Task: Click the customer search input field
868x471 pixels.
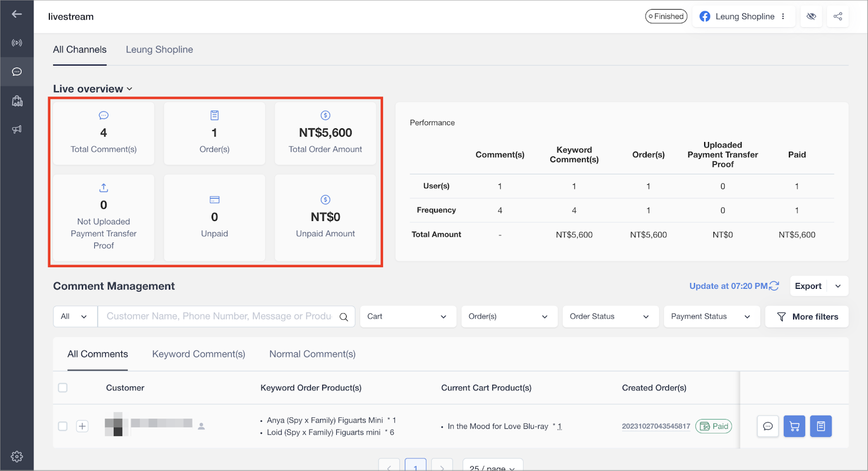Action: point(219,317)
